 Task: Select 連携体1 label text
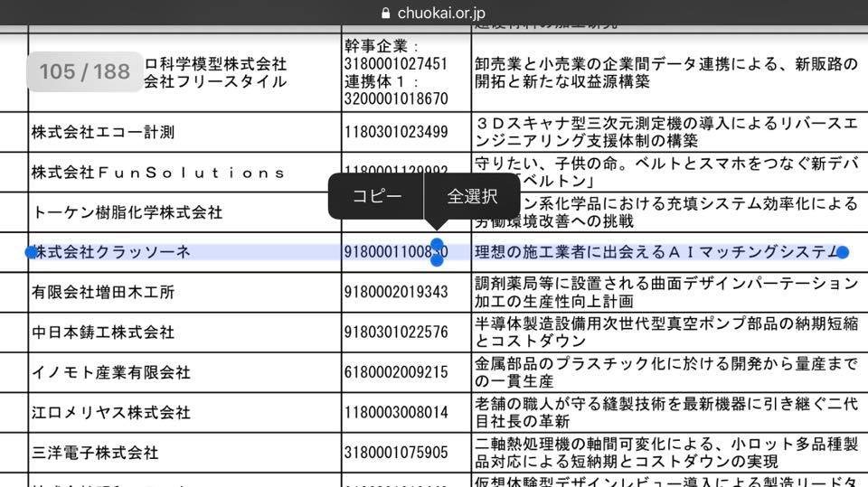(x=382, y=81)
